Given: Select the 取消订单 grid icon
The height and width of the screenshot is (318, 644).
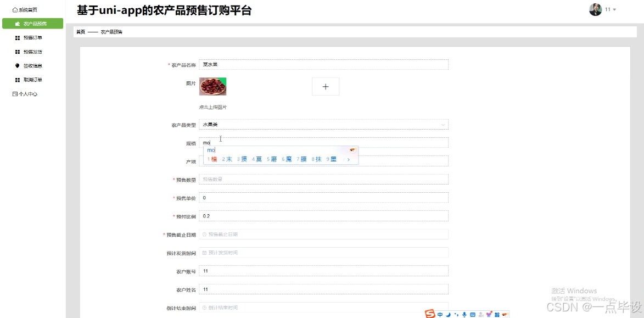Looking at the screenshot, I should tap(17, 79).
